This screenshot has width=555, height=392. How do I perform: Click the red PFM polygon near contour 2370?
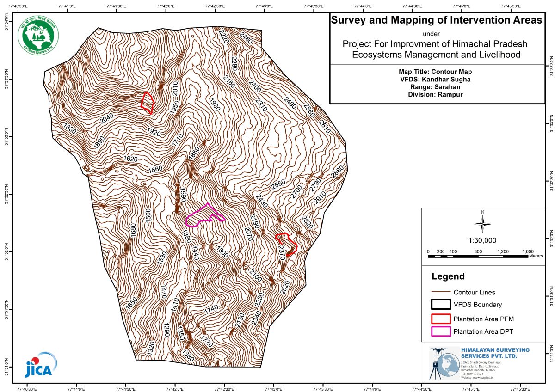click(x=287, y=244)
